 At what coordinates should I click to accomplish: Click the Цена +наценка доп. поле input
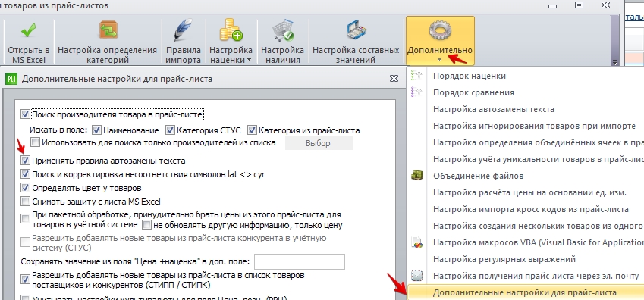point(300,262)
